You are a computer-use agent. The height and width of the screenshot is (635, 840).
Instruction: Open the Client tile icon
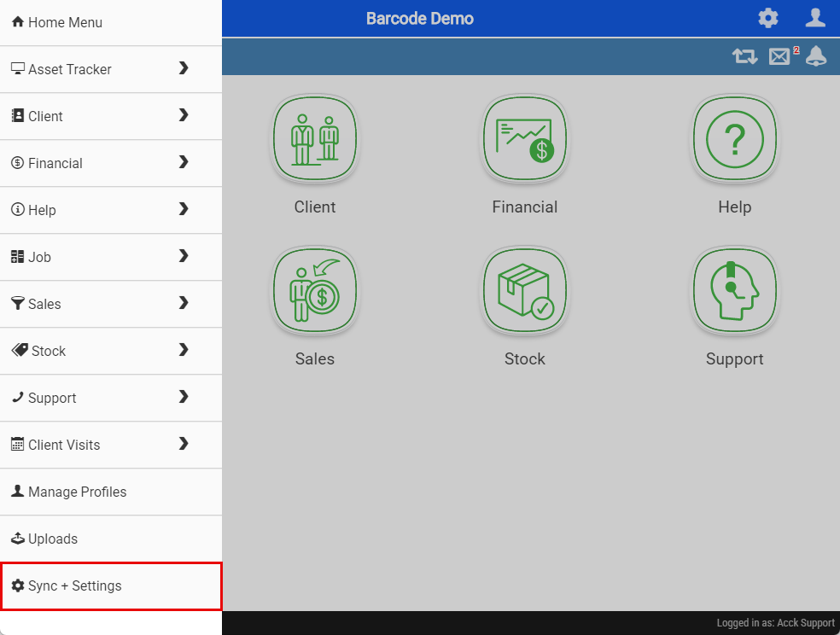(315, 139)
